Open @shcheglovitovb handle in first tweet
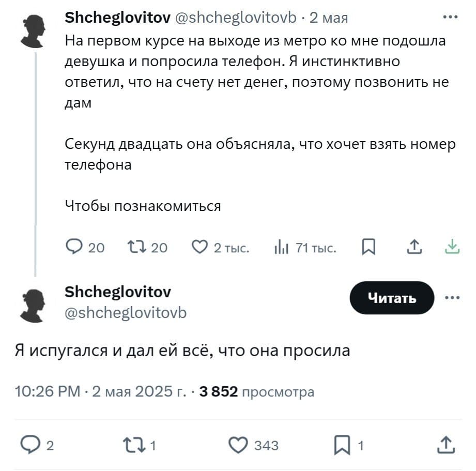The height and width of the screenshot is (471, 476). point(237,19)
